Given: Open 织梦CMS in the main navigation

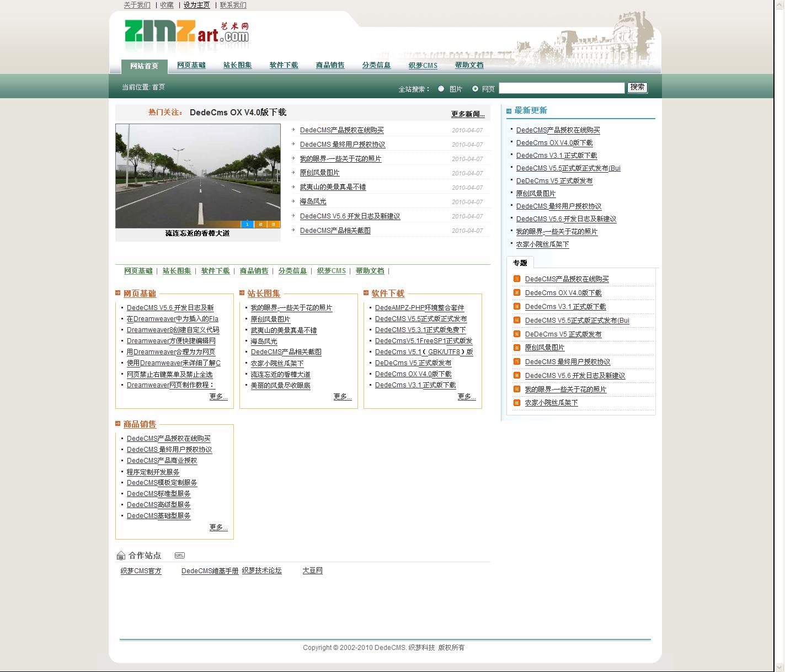Looking at the screenshot, I should pos(423,65).
